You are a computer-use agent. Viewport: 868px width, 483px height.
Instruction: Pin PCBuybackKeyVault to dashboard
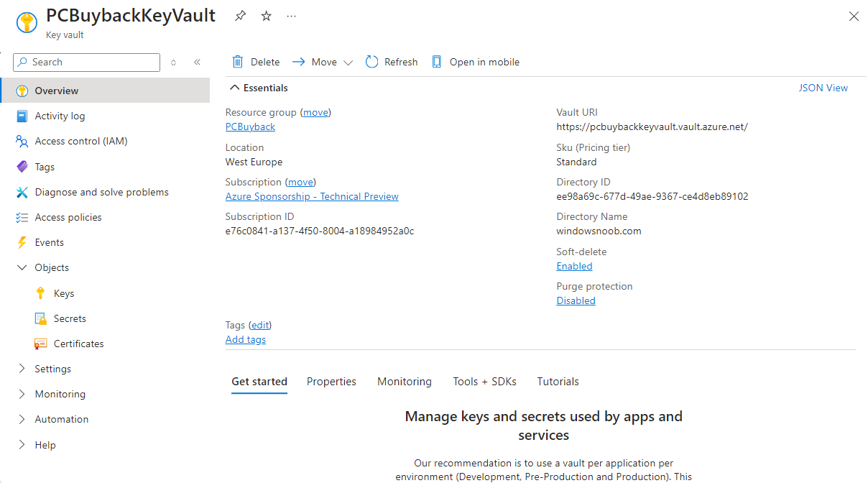click(x=241, y=16)
